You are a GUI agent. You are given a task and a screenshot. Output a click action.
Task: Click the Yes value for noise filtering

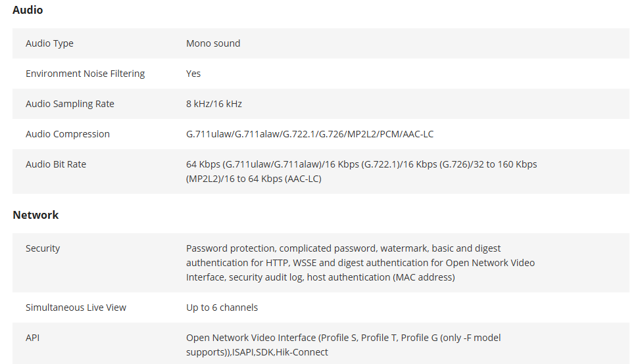click(193, 74)
